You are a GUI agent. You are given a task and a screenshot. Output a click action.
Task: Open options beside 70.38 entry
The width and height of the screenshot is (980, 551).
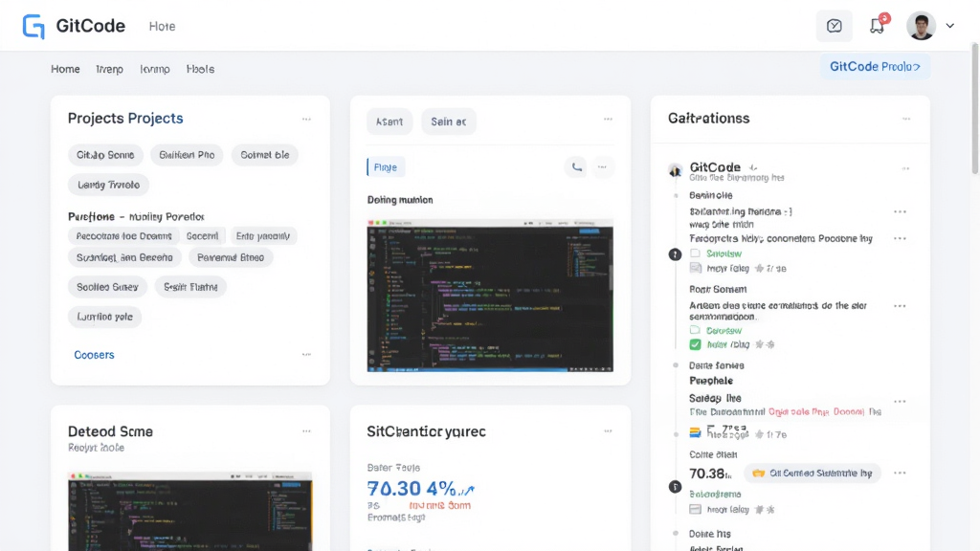[900, 473]
